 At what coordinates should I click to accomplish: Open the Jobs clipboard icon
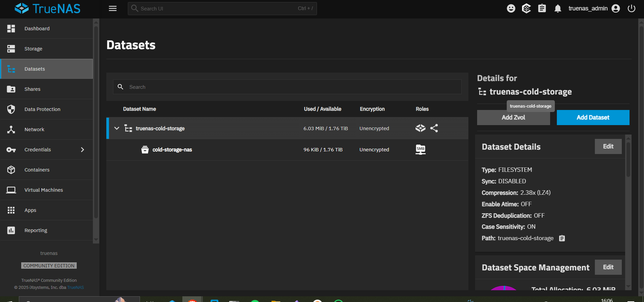[x=542, y=8]
